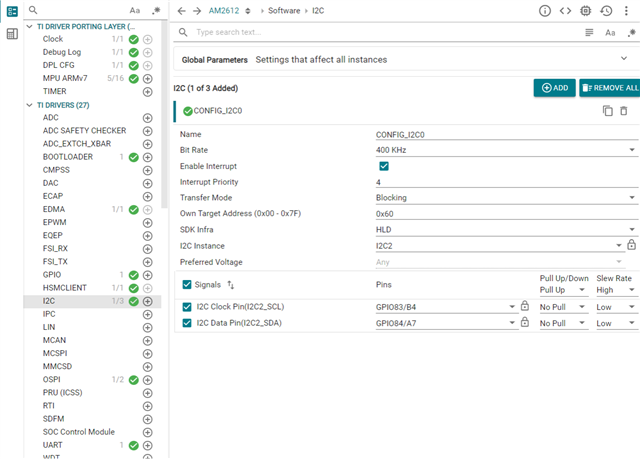The height and width of the screenshot is (459, 640).
Task: Toggle match case Aa in left panel
Action: point(135,11)
